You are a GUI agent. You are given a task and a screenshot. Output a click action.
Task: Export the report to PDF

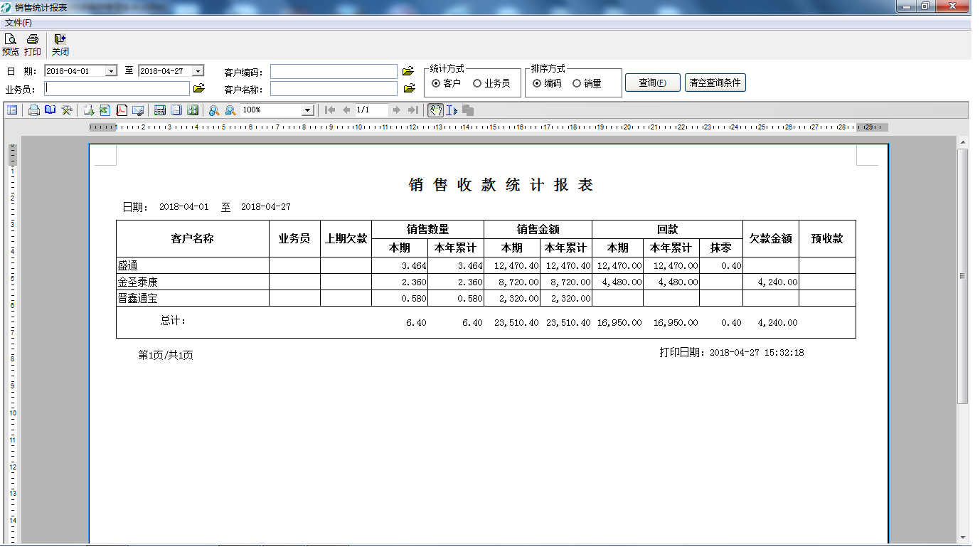coord(122,110)
